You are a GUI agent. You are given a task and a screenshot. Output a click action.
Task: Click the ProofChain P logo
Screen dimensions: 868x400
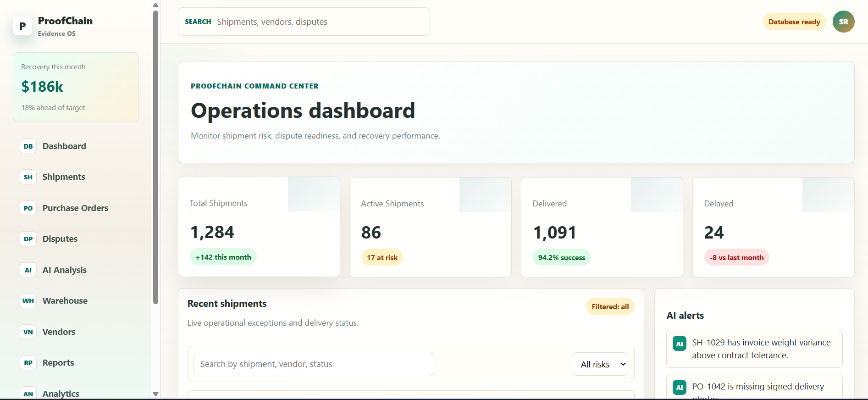22,26
